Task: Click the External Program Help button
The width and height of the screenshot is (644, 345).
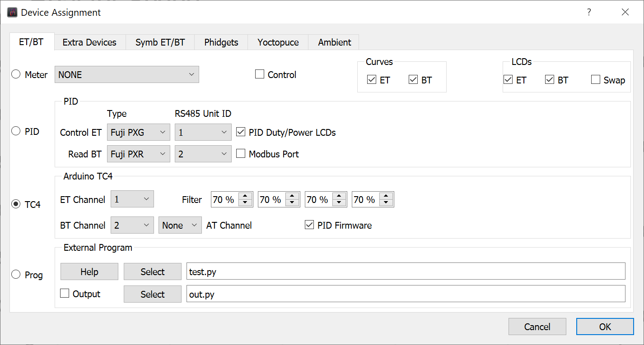Action: coord(89,271)
